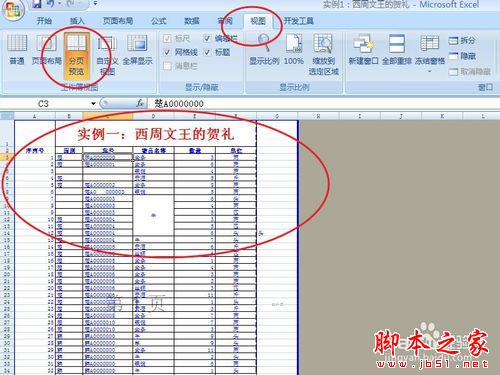Open the Office button menu
This screenshot has width=500, height=375.
[x=12, y=9]
